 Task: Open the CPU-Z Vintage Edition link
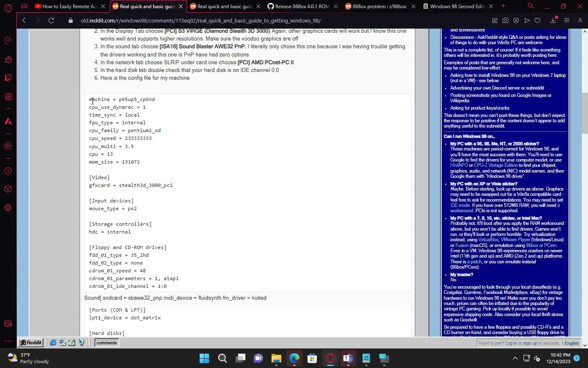click(496, 165)
